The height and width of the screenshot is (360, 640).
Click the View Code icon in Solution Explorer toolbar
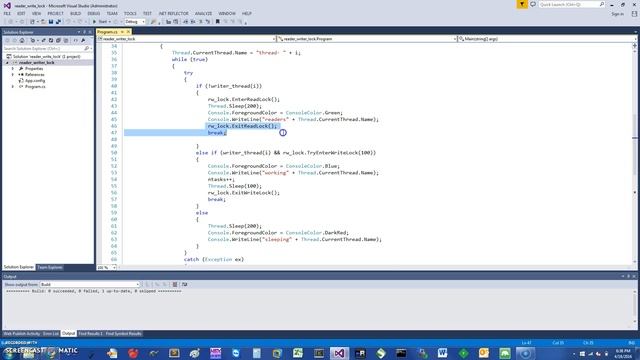[76, 40]
